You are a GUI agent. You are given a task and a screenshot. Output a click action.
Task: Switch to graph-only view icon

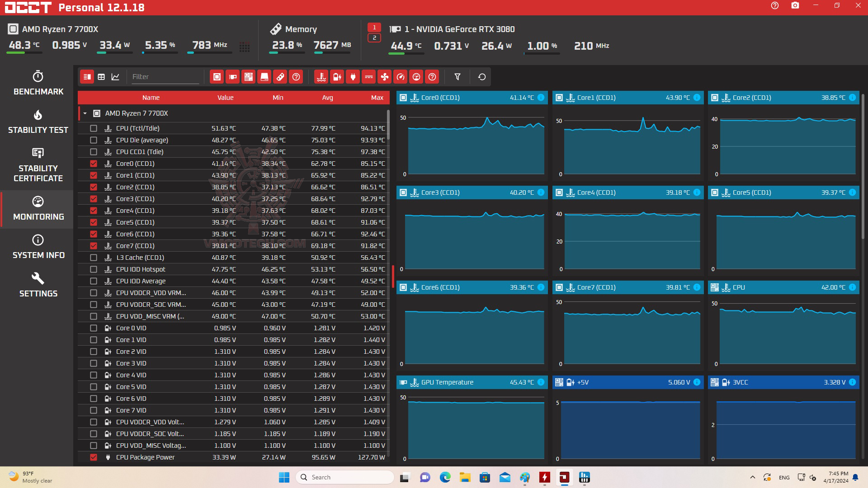[116, 77]
